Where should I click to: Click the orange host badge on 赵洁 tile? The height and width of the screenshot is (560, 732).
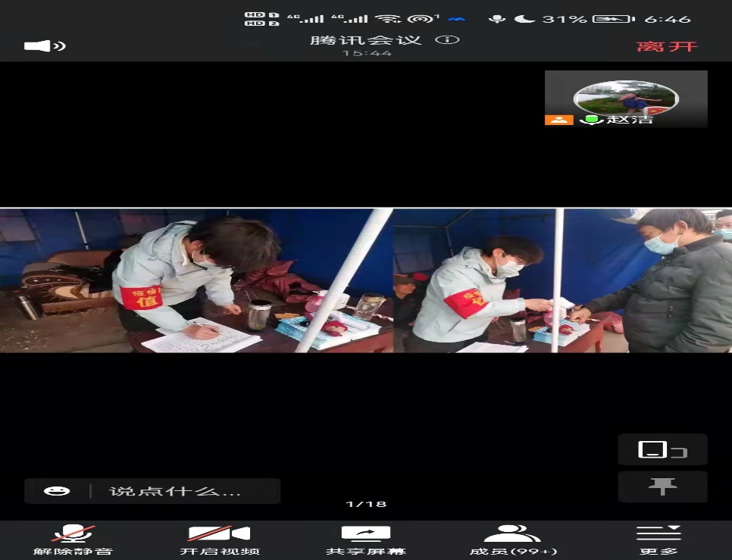point(558,120)
